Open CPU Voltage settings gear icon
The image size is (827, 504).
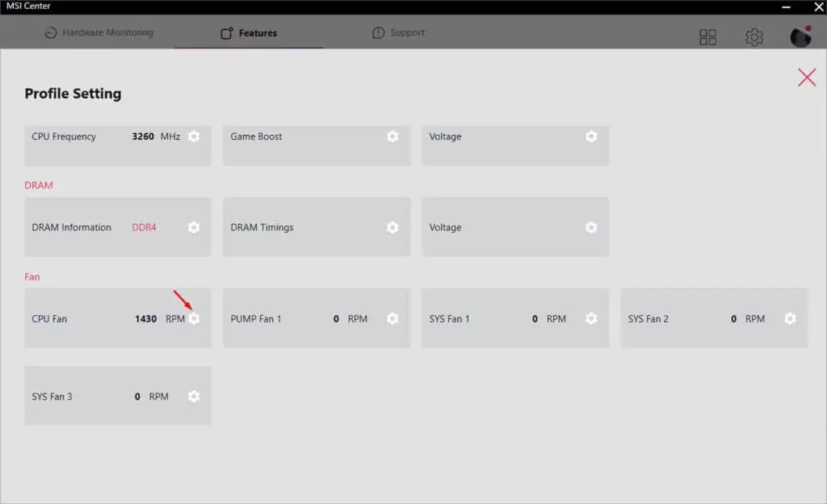point(591,136)
